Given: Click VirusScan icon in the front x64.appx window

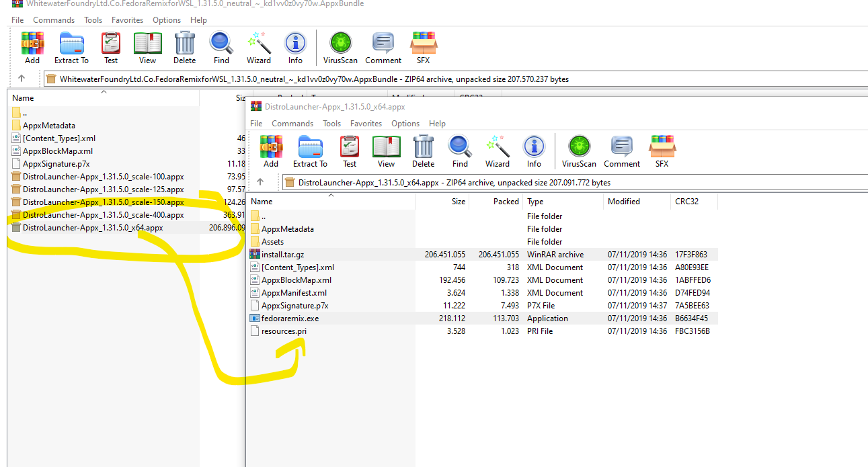Looking at the screenshot, I should (x=579, y=151).
